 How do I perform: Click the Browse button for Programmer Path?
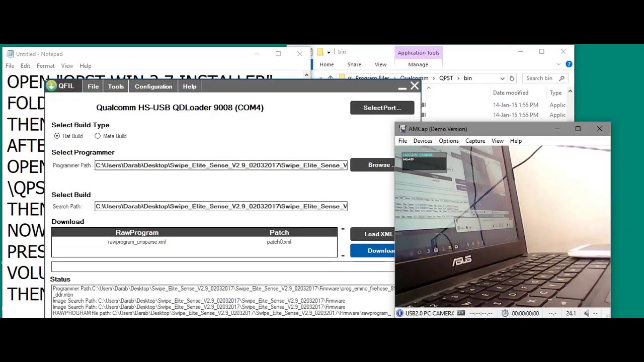click(x=372, y=165)
